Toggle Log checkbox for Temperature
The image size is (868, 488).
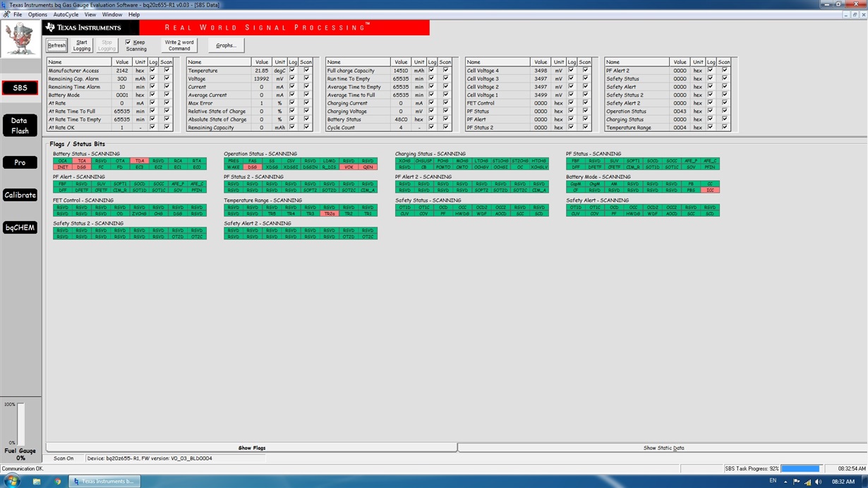[292, 71]
